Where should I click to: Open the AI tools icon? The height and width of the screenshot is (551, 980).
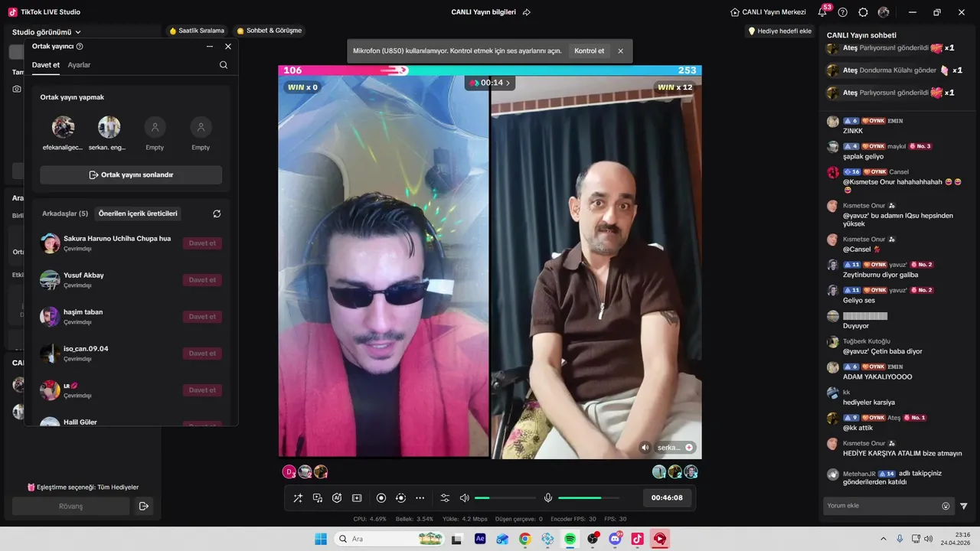[x=337, y=498]
